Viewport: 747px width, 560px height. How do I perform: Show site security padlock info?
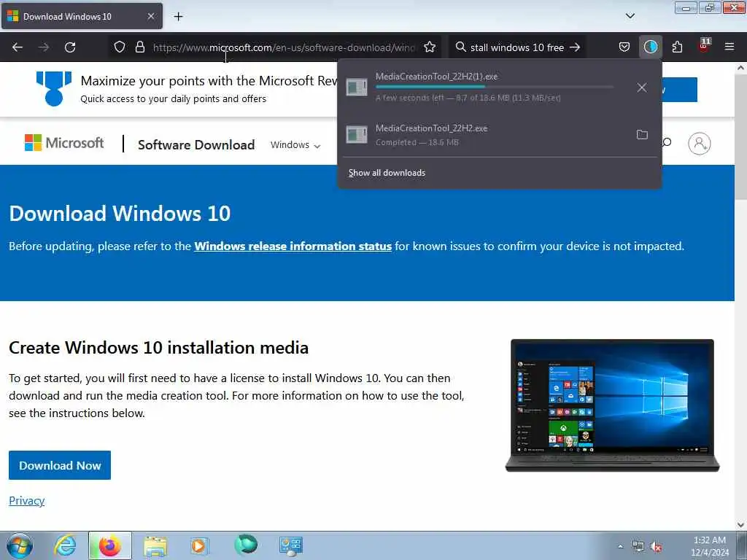click(139, 47)
